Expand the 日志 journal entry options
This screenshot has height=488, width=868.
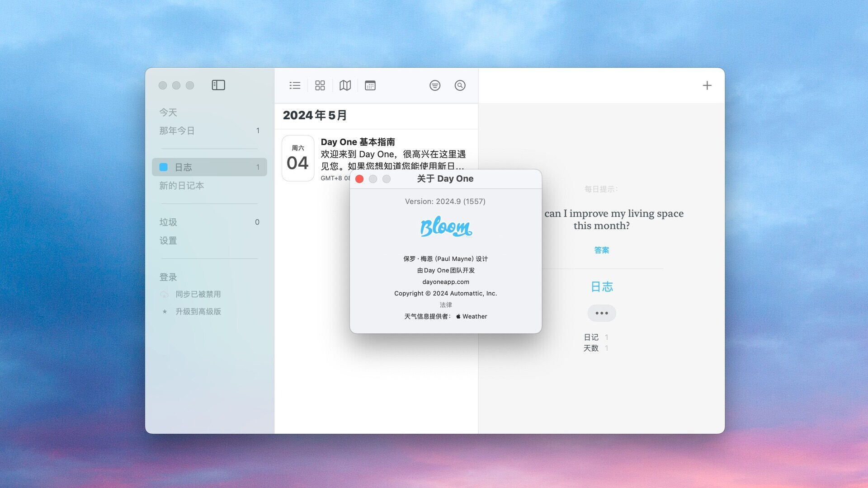click(601, 312)
